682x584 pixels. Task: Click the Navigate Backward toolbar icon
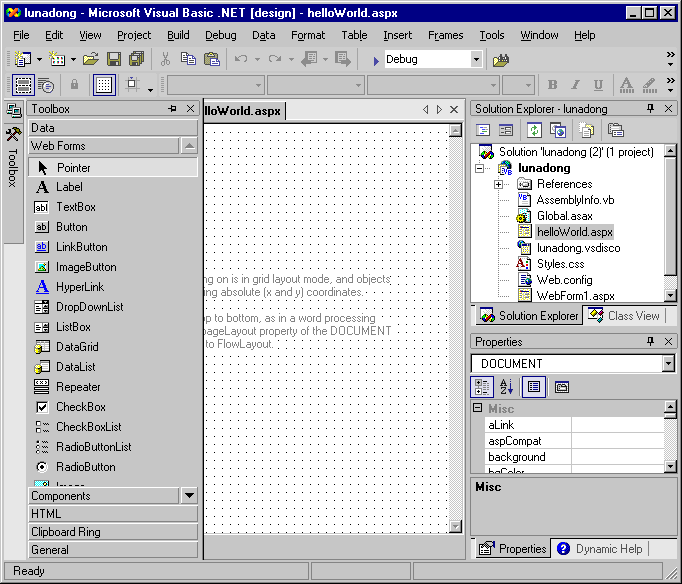(309, 59)
